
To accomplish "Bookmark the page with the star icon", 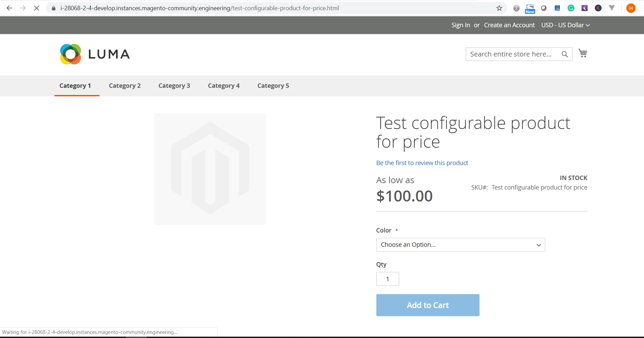I will coord(499,8).
